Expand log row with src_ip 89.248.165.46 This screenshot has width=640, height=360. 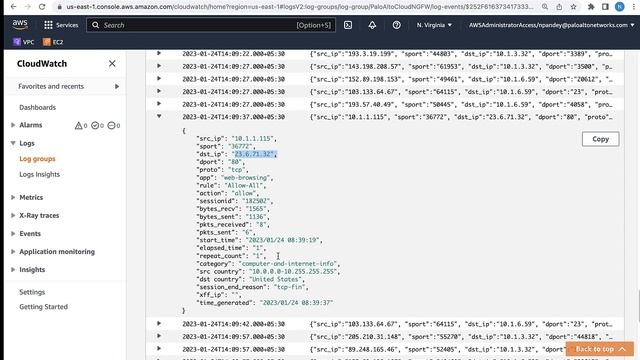pyautogui.click(x=159, y=349)
